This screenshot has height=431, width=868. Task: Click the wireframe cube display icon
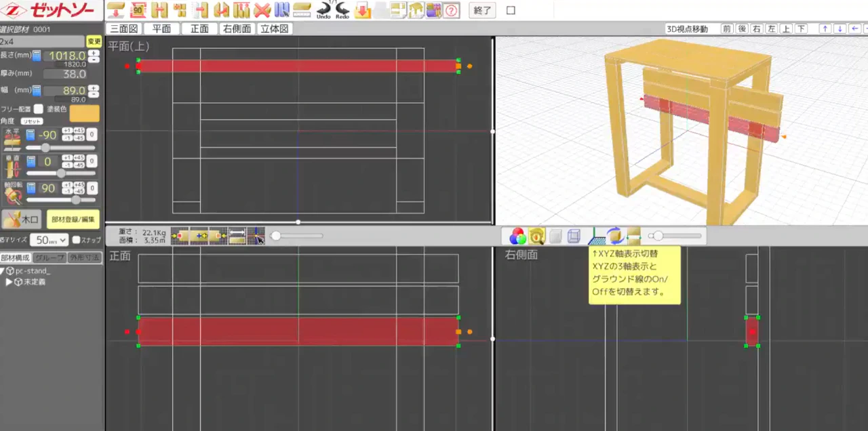coord(574,236)
